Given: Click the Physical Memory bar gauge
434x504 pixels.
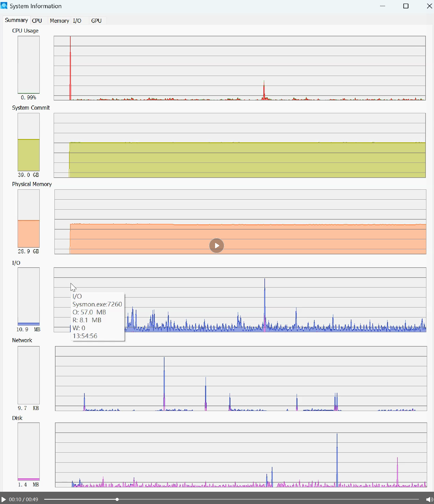Looking at the screenshot, I should [x=29, y=219].
